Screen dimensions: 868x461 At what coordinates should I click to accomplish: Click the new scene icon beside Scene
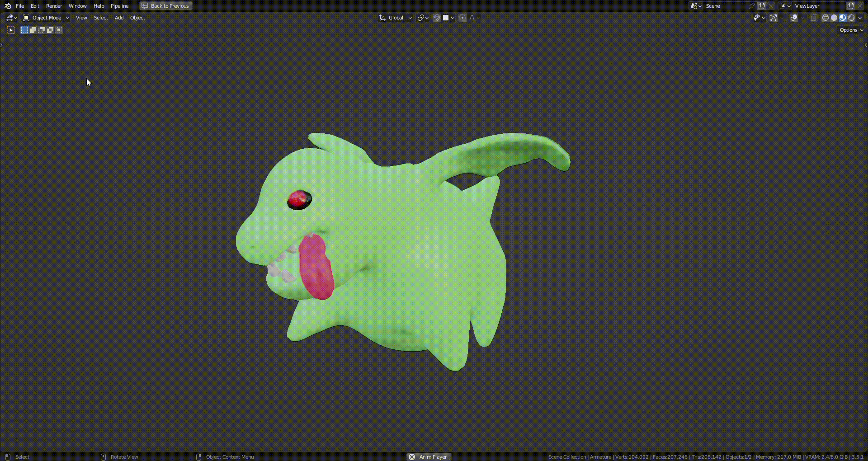(762, 6)
